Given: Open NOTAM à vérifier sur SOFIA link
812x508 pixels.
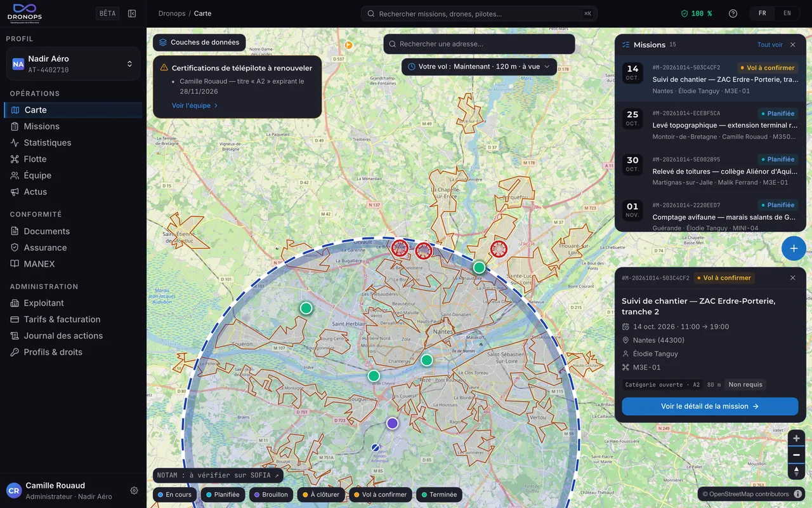Looking at the screenshot, I should (218, 476).
